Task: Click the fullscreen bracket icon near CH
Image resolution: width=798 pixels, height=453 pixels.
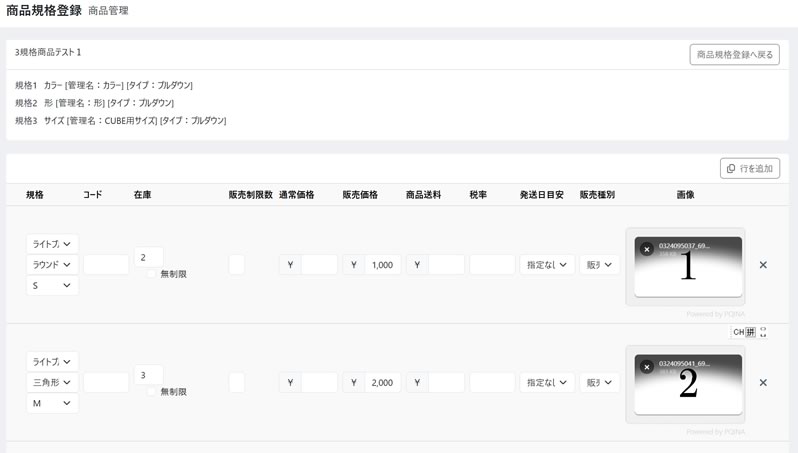Action: pos(763,332)
